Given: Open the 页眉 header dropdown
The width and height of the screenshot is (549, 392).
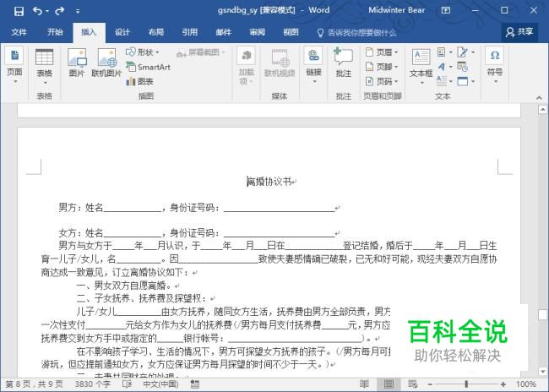Looking at the screenshot, I should click(x=382, y=52).
